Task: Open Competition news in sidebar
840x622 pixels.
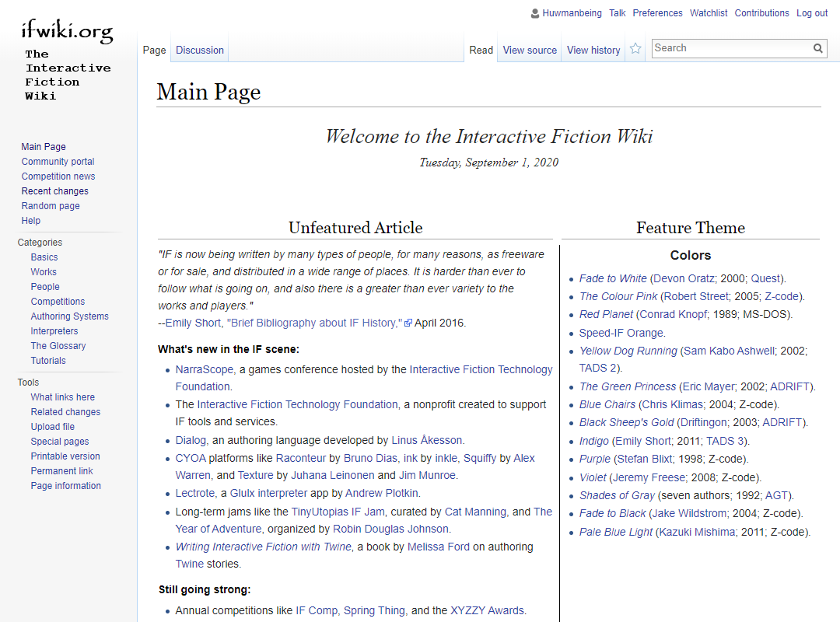Action: pyautogui.click(x=58, y=176)
